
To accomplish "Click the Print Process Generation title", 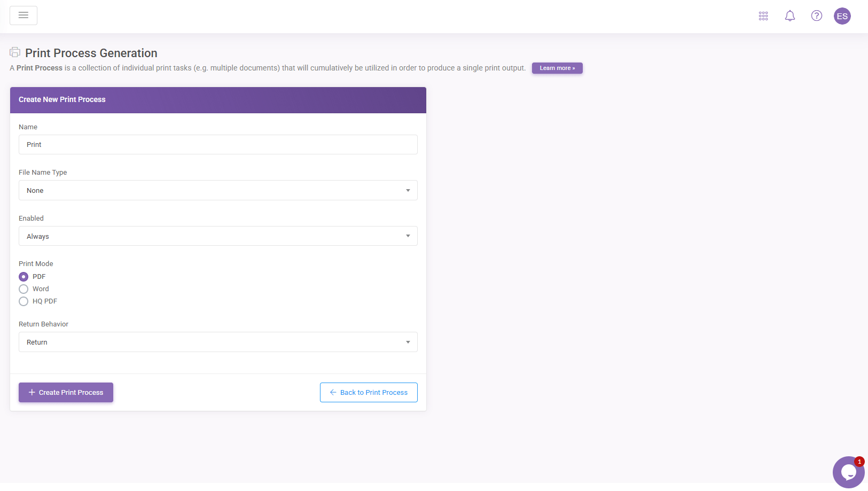I will (91, 53).
